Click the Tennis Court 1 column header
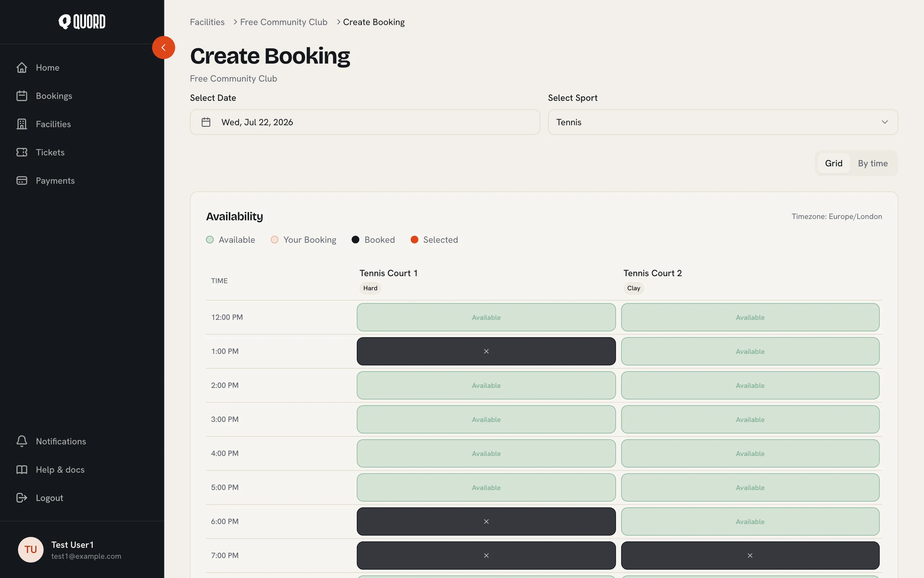Image resolution: width=924 pixels, height=578 pixels. point(388,273)
